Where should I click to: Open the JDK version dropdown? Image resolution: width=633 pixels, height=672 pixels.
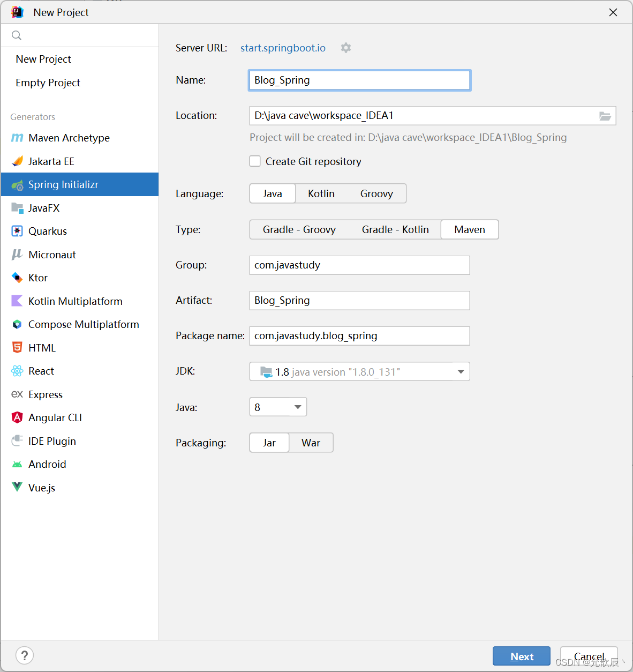[x=359, y=371]
